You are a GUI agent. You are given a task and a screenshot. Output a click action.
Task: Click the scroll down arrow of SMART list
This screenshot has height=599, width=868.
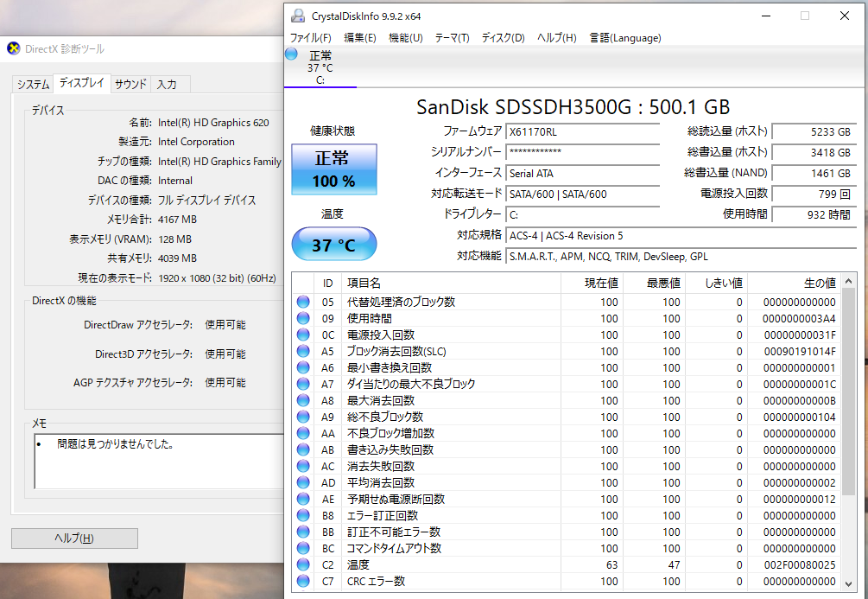click(x=848, y=583)
